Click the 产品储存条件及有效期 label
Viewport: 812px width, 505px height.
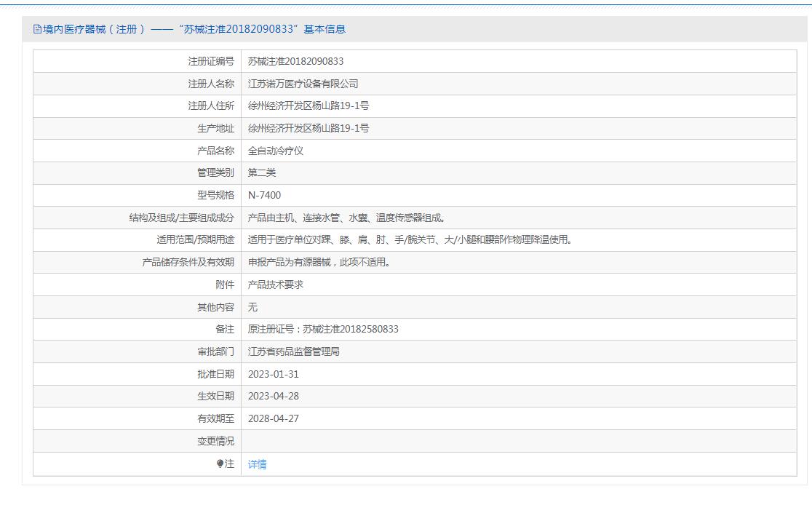point(188,262)
